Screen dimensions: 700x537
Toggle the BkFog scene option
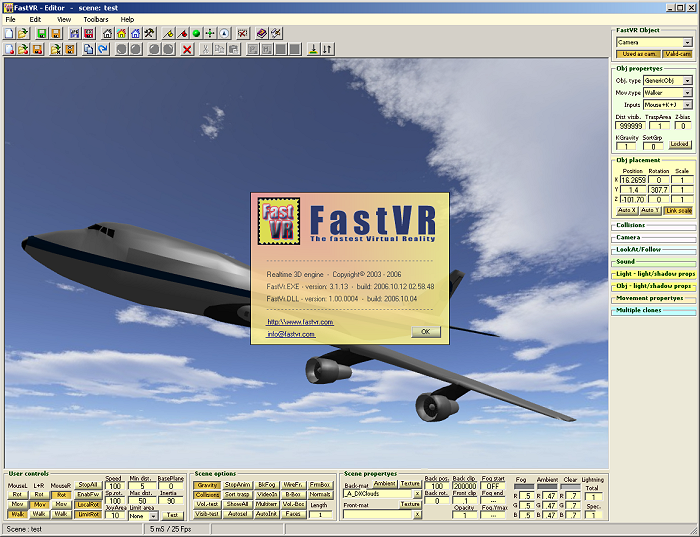[x=267, y=485]
